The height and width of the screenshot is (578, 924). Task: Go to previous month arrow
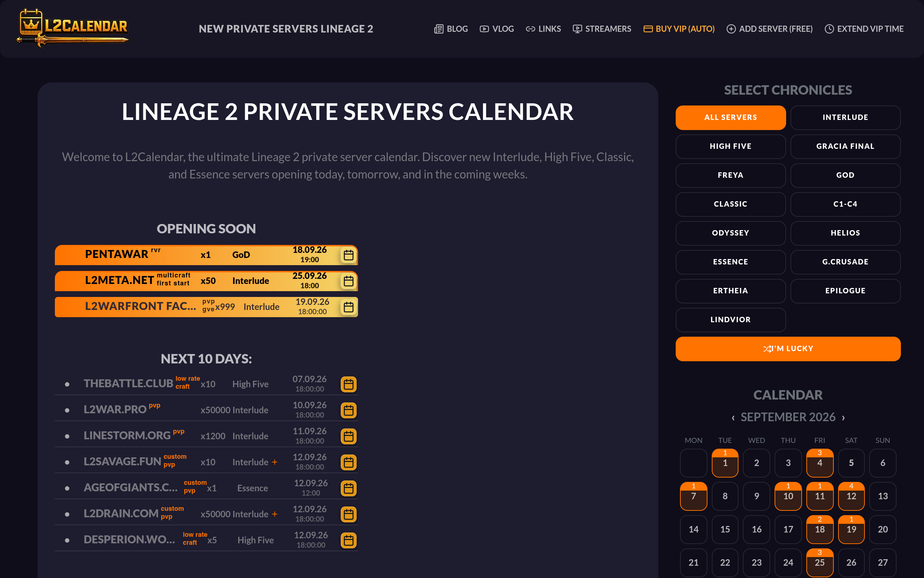tap(733, 418)
